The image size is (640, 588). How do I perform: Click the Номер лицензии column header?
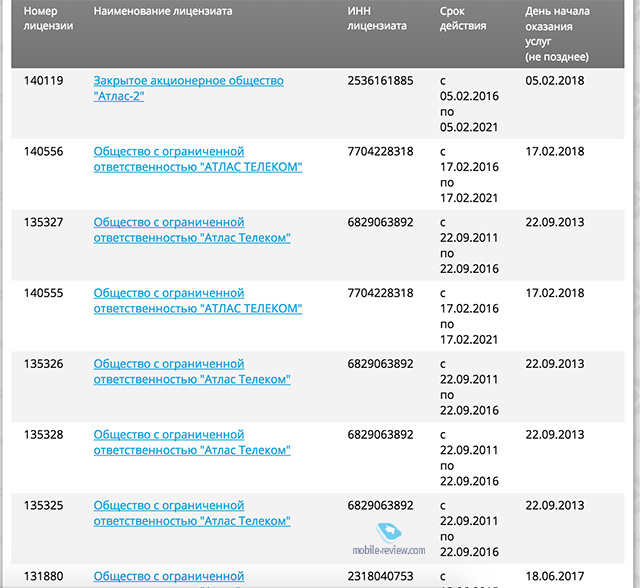click(x=48, y=18)
